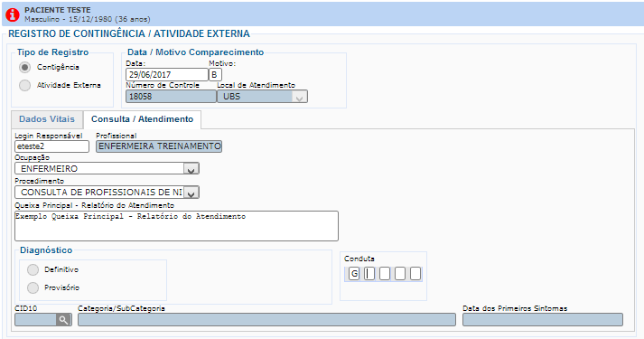Click Profissional field ENFERMEIRA TREINAMENTO

(x=159, y=146)
